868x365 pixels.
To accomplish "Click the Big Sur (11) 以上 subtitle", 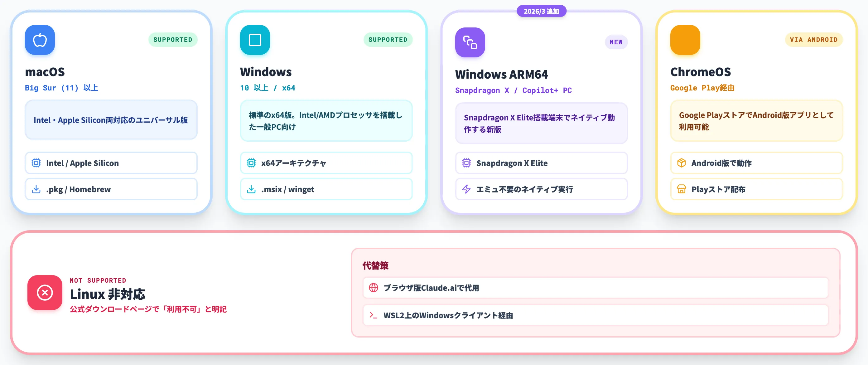I will pyautogui.click(x=62, y=88).
